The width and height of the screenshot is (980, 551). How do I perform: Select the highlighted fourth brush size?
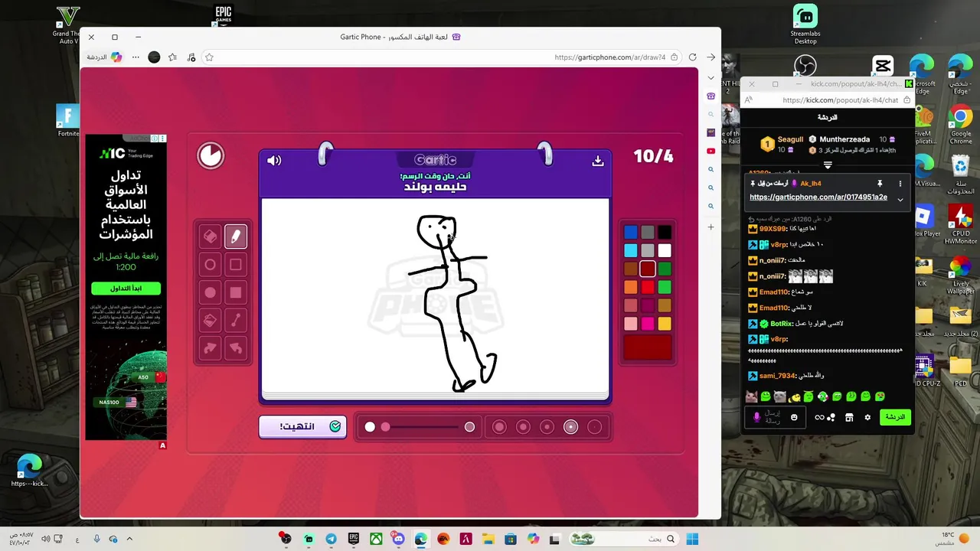point(570,427)
